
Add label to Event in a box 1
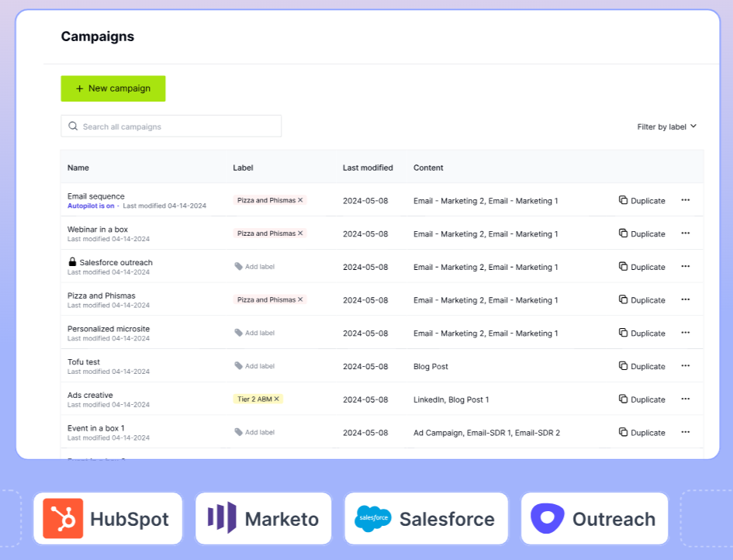point(254,432)
